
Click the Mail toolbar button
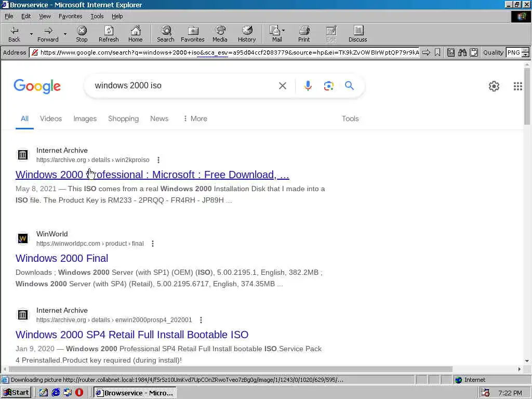click(276, 34)
